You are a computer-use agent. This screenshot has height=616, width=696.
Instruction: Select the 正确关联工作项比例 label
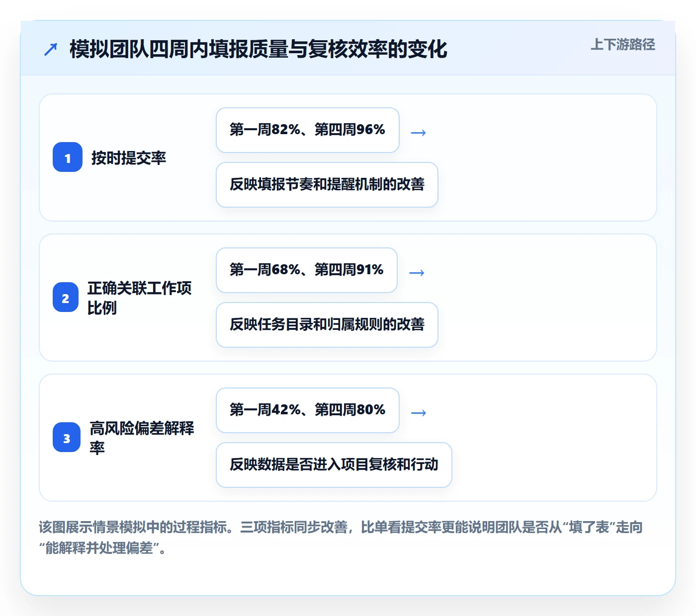click(139, 298)
